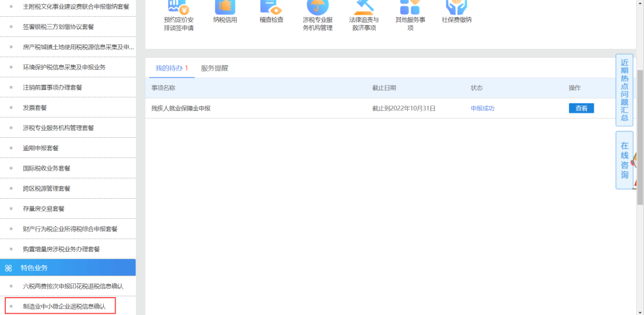
Task: Switch to the 服务提醒 tab
Action: click(215, 68)
